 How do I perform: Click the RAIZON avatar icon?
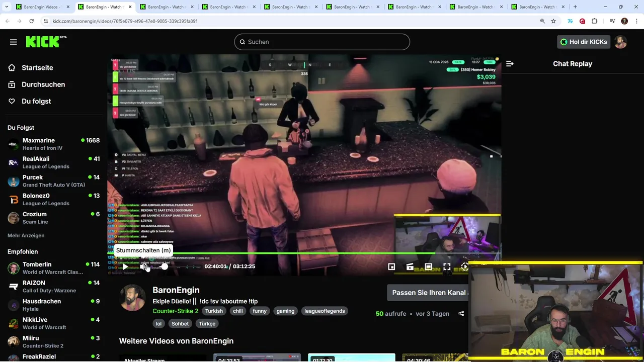coord(14,287)
